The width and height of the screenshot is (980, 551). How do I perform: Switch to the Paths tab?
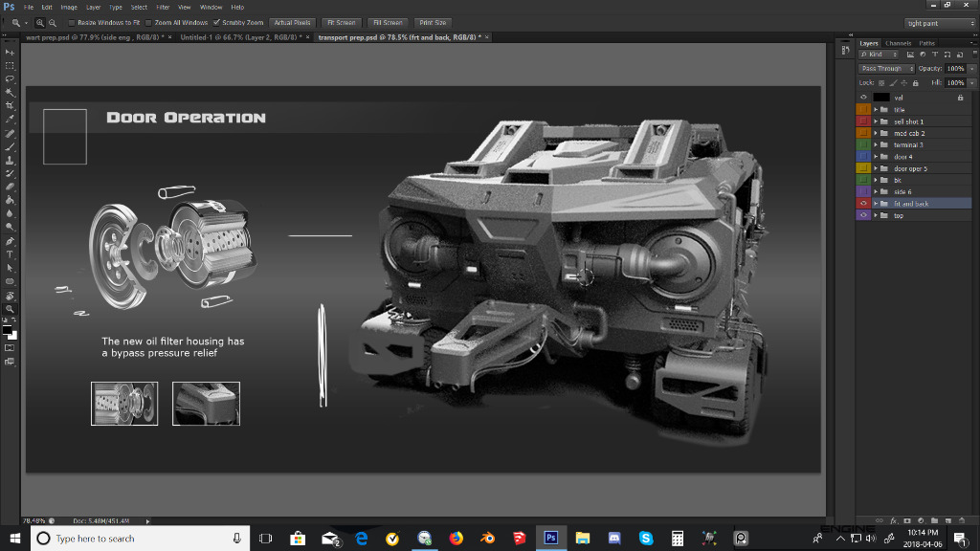926,43
